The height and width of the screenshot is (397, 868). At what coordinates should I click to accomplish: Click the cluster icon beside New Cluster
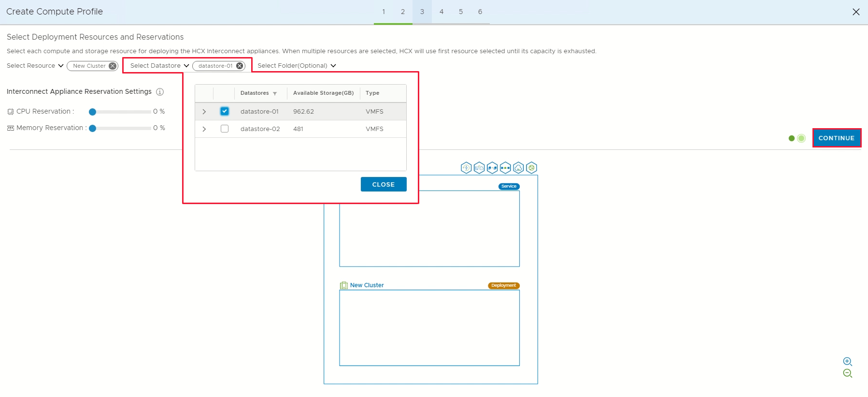pos(344,285)
